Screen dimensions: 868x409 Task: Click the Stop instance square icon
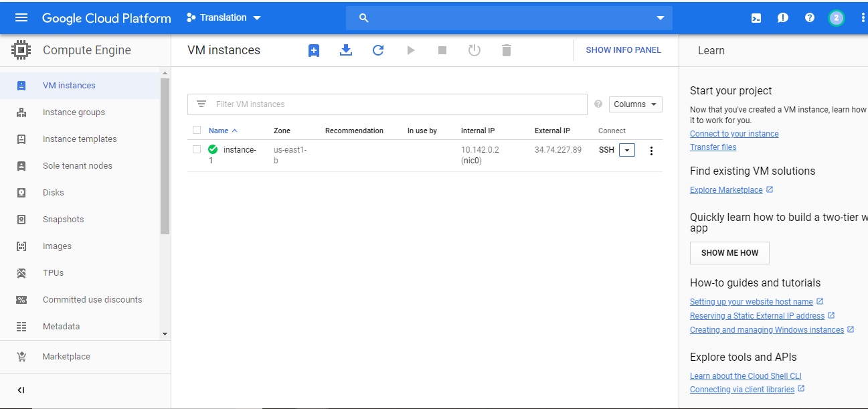(442, 50)
